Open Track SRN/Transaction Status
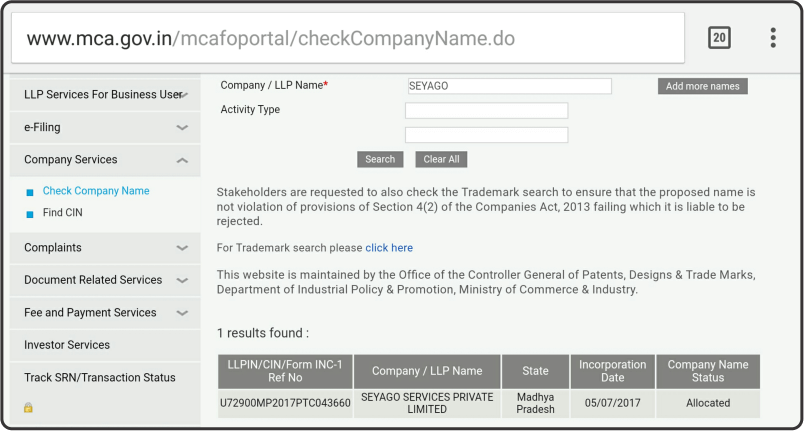The width and height of the screenshot is (804, 431). (x=99, y=378)
